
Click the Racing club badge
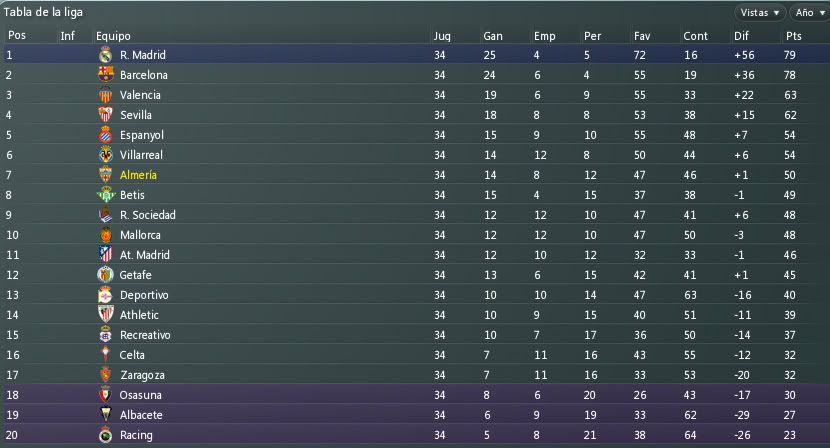tap(105, 435)
